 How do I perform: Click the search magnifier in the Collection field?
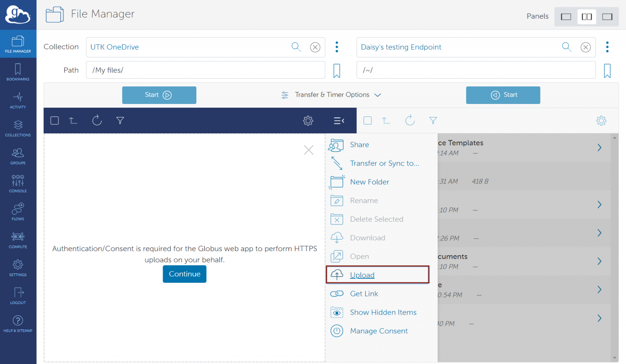coord(296,47)
